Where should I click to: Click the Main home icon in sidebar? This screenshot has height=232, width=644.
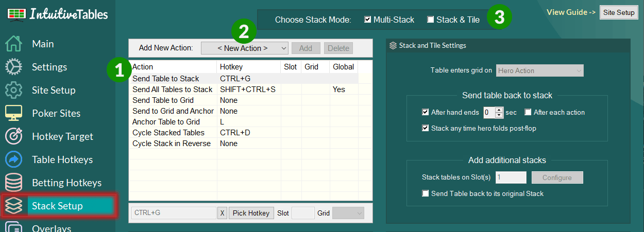click(13, 44)
